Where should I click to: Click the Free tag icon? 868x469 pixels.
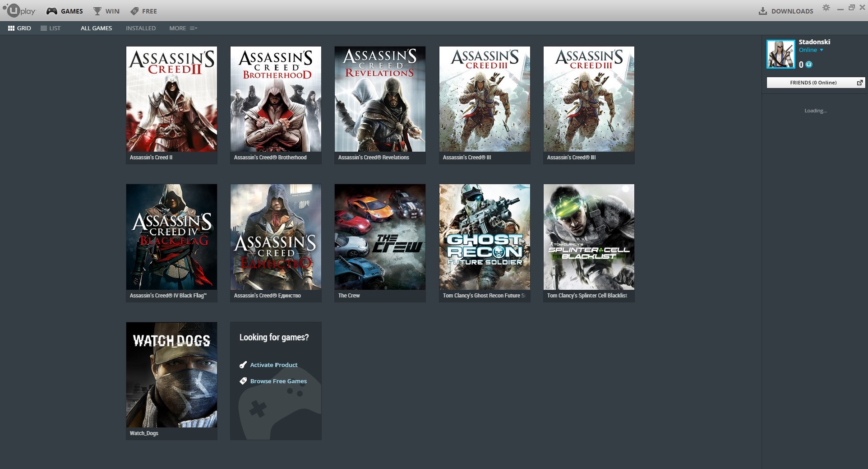134,11
